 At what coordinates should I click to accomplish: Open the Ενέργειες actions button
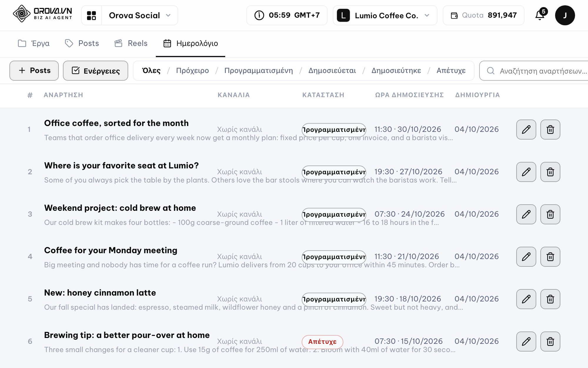click(x=96, y=71)
